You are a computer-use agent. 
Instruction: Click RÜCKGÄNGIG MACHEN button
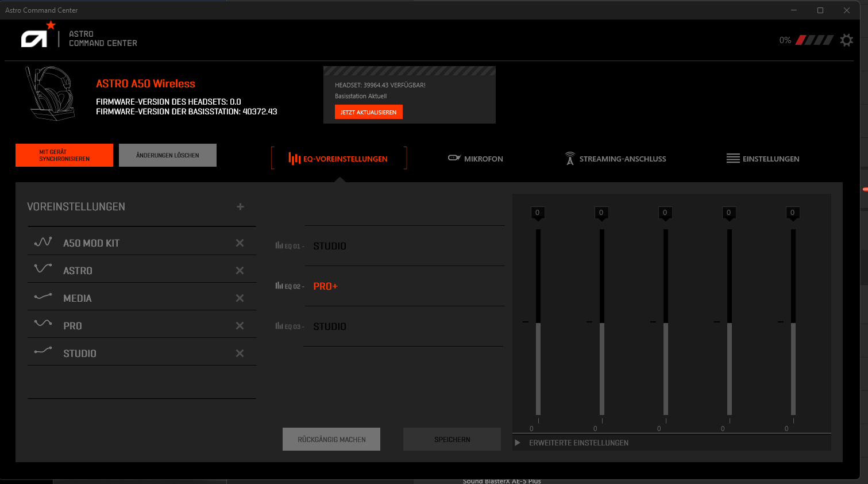click(331, 439)
